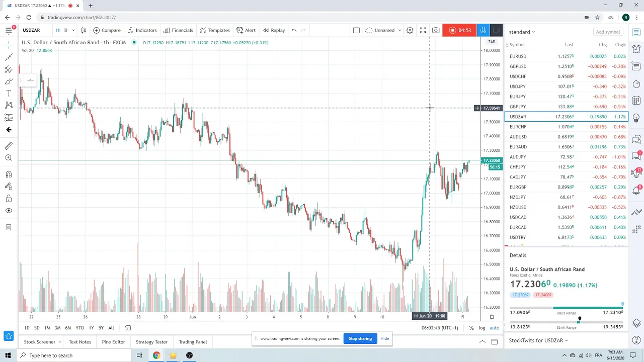Open indicator Templates

(x=215, y=30)
